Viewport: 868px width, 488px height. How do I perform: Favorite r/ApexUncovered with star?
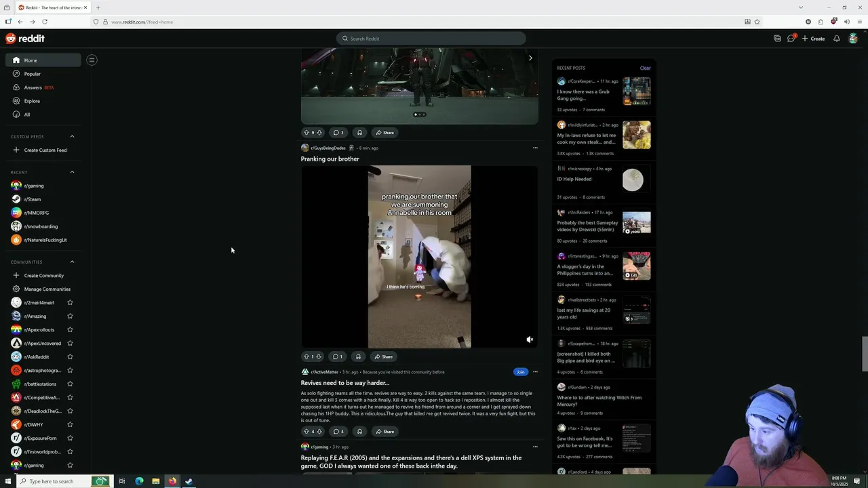tap(70, 343)
